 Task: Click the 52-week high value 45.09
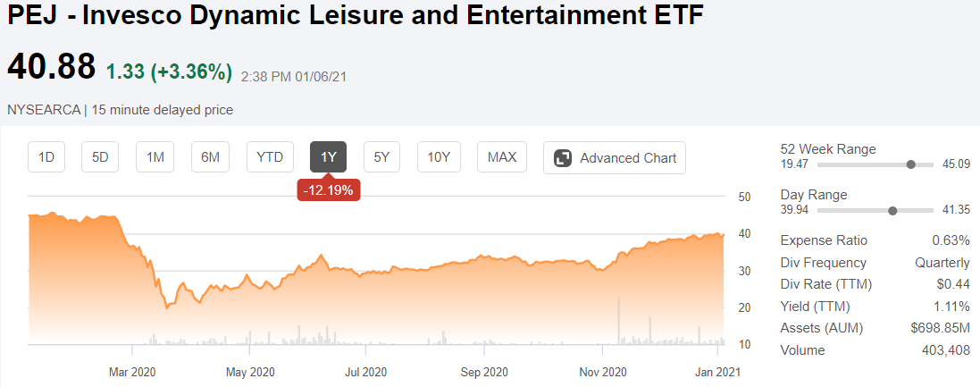(956, 164)
